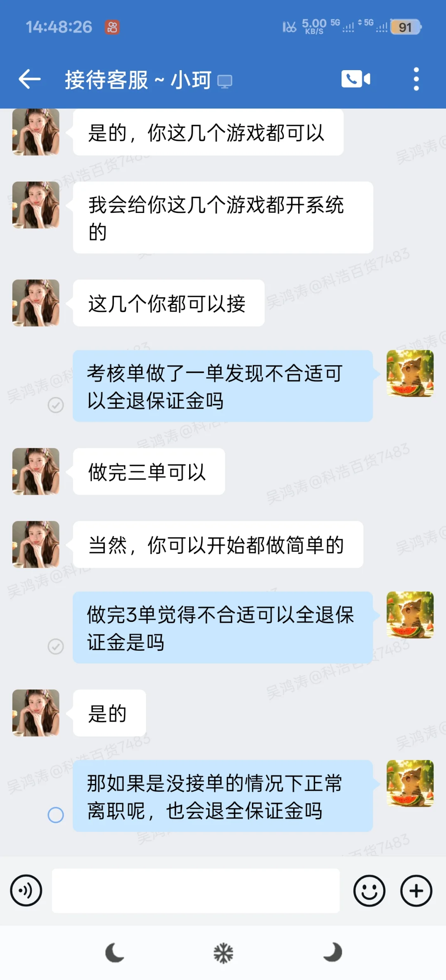The image size is (446, 980).
Task: Tap the voice message input icon
Action: tap(26, 890)
